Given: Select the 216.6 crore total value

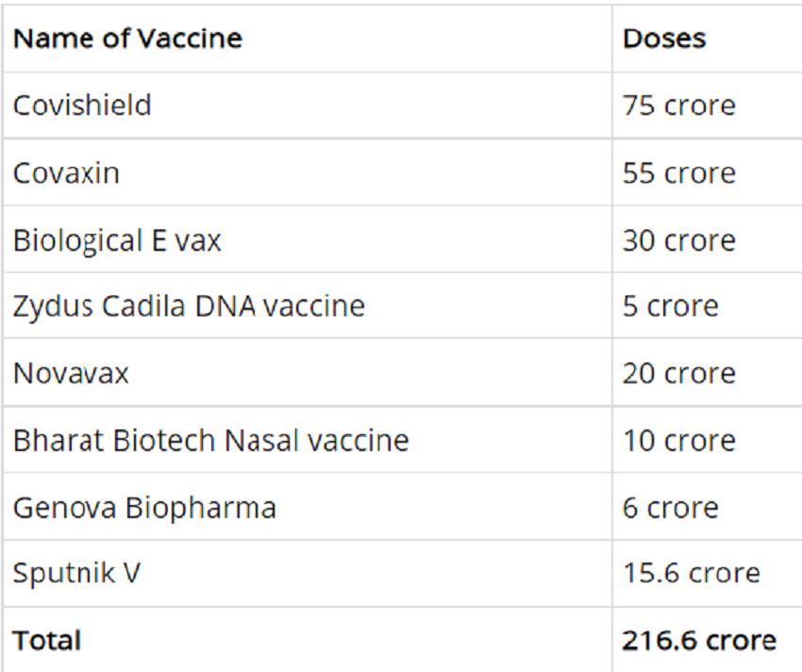Looking at the screenshot, I should click(699, 640).
